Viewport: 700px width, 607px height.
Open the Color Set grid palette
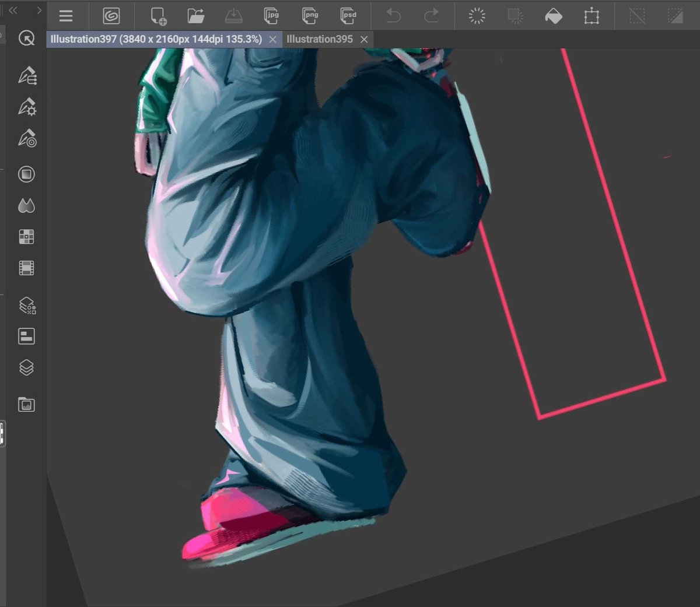[27, 237]
